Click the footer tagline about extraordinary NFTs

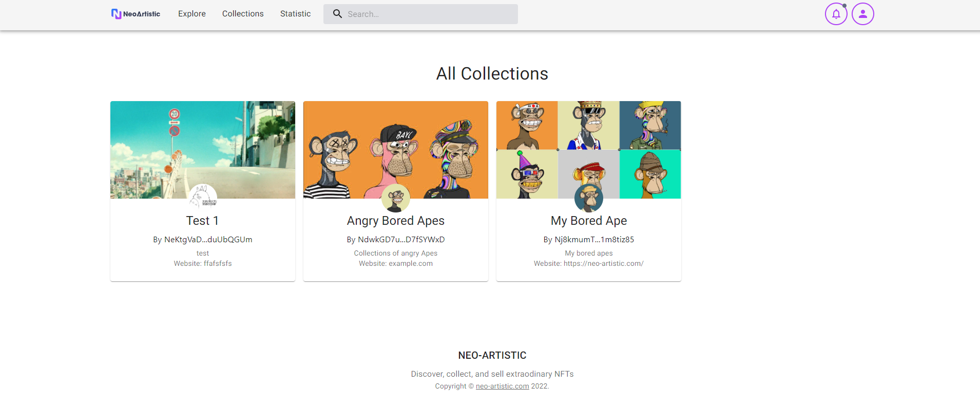click(492, 374)
